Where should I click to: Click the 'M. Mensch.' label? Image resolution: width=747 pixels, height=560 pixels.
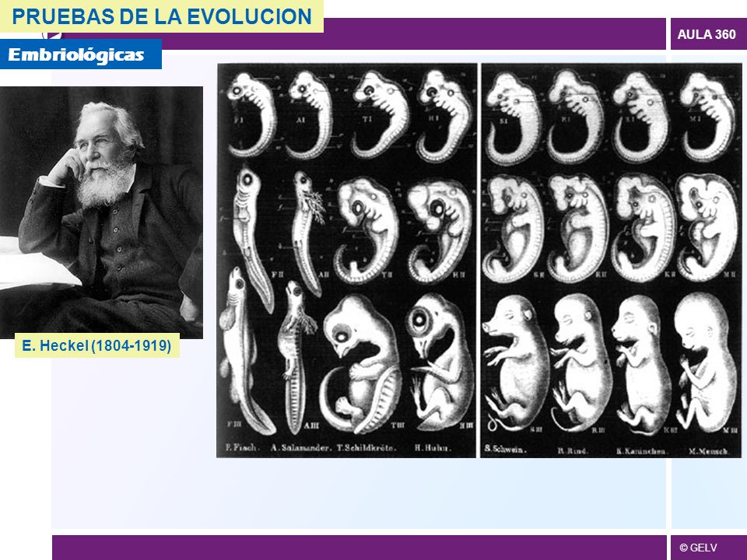click(708, 451)
